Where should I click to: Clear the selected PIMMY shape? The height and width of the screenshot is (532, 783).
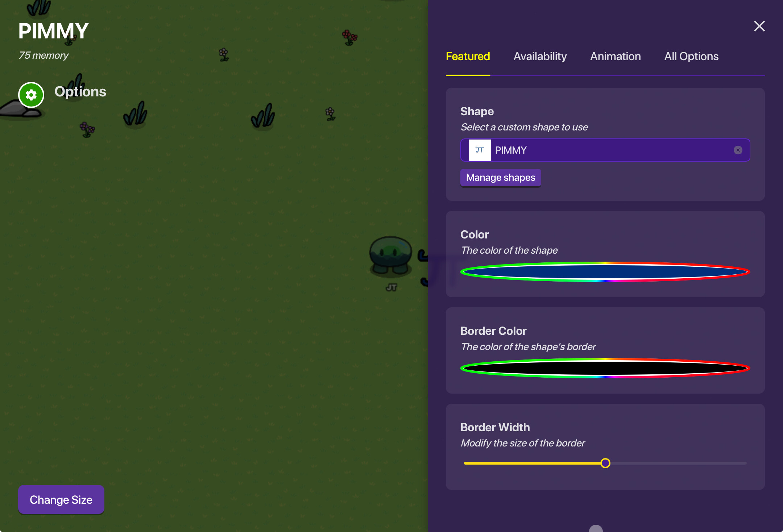[738, 150]
